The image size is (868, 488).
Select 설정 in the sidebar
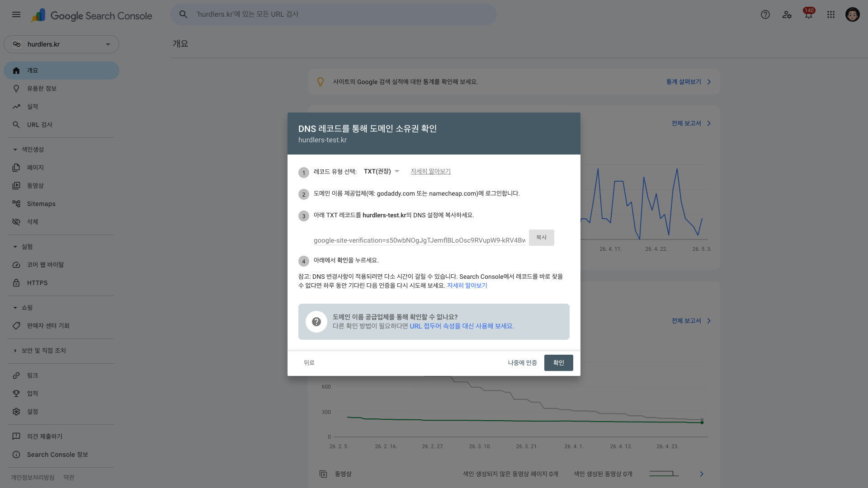point(61,412)
